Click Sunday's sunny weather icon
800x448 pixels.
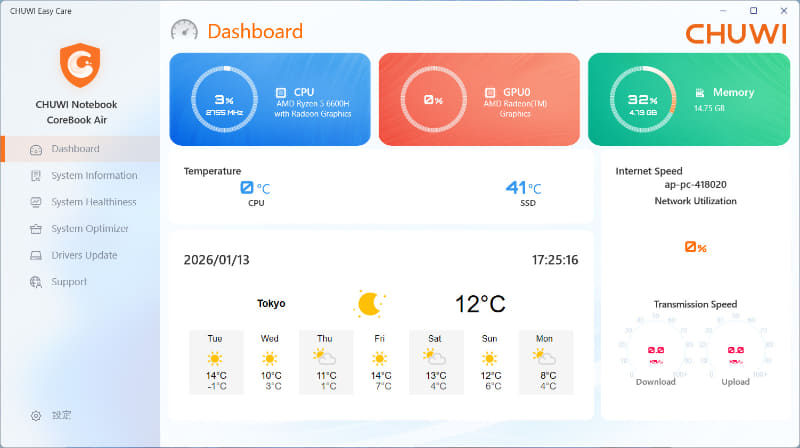tap(489, 359)
